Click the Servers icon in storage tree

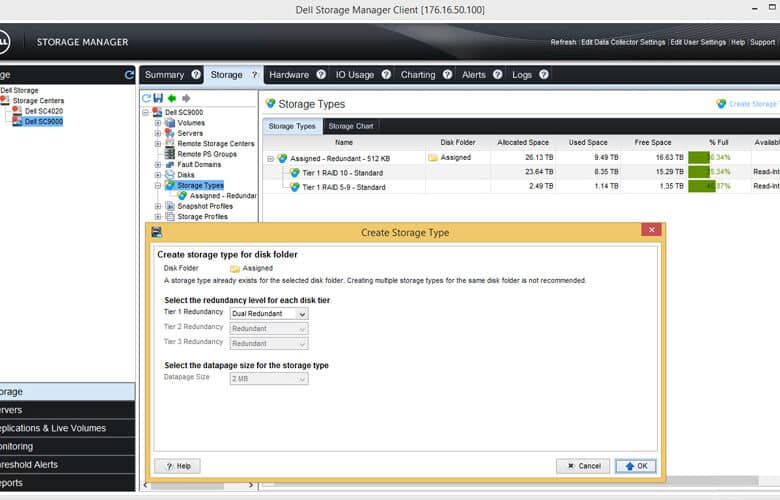tap(170, 133)
